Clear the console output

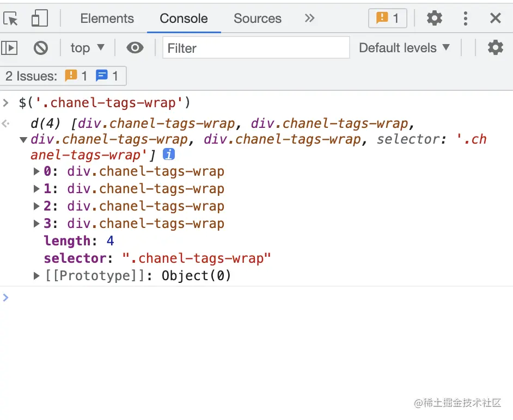[x=41, y=48]
